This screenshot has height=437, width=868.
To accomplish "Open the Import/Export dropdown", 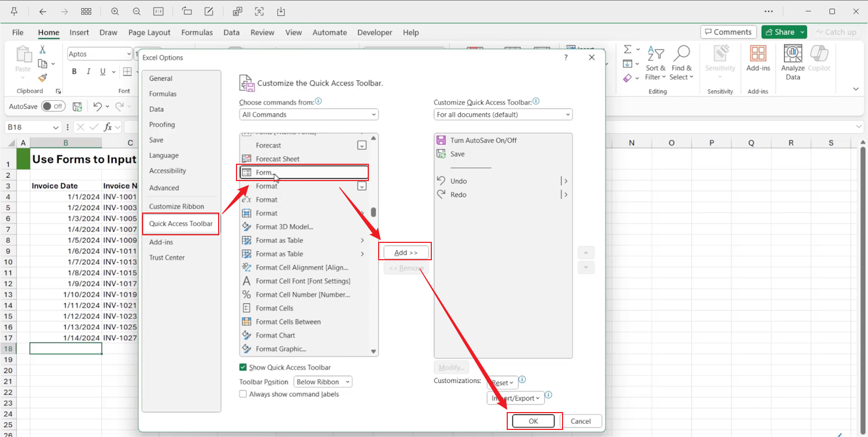I will click(515, 398).
